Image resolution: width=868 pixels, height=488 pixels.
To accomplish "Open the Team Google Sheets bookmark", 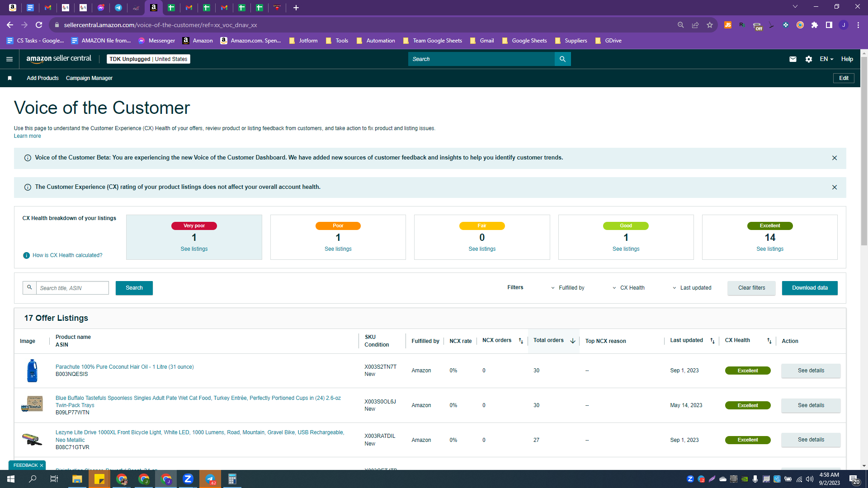I will coord(432,41).
